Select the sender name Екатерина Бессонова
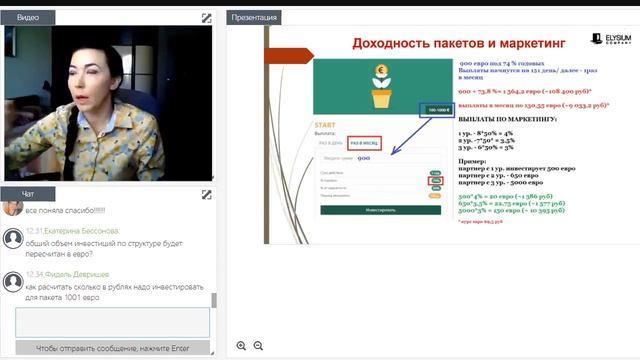 tap(81, 231)
